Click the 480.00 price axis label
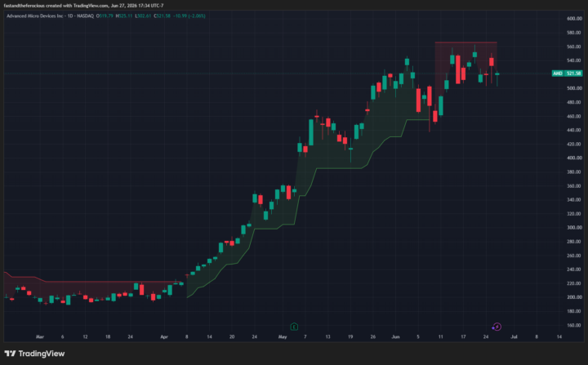This screenshot has width=588, height=365. point(574,102)
